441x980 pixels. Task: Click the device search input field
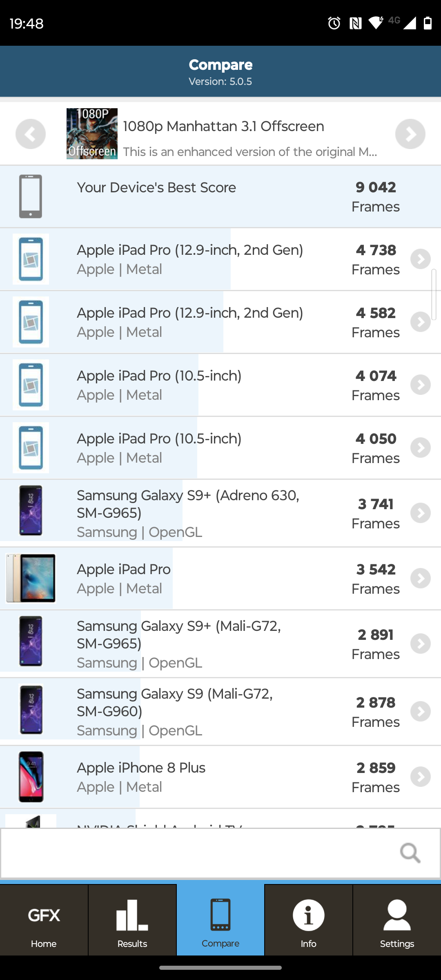[x=196, y=853]
